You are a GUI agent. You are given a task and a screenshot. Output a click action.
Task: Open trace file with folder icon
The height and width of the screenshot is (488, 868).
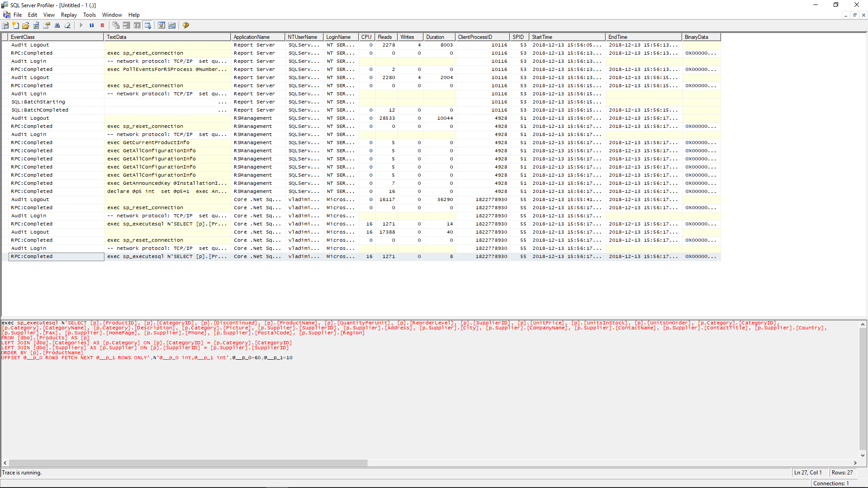(x=26, y=25)
